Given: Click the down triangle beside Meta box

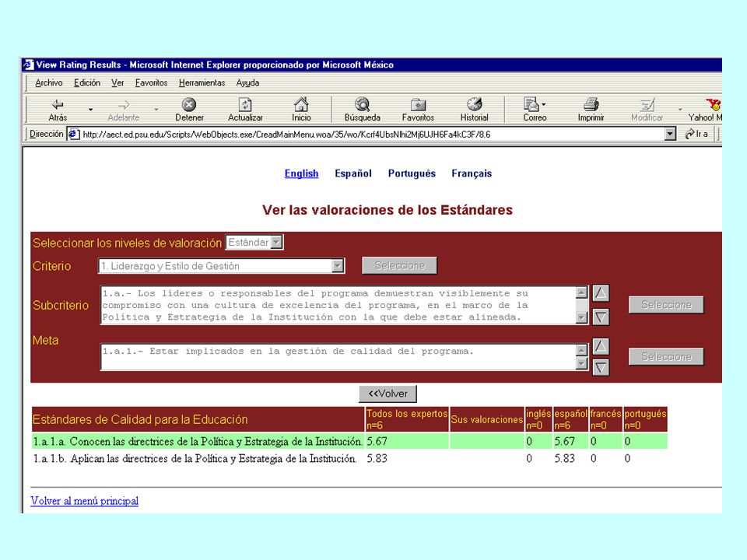Looking at the screenshot, I should [601, 367].
